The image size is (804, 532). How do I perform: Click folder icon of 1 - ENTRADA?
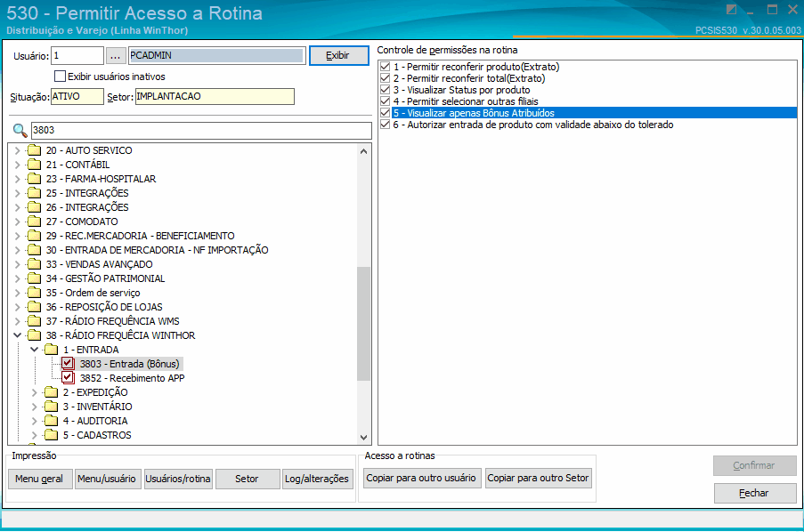coord(52,350)
